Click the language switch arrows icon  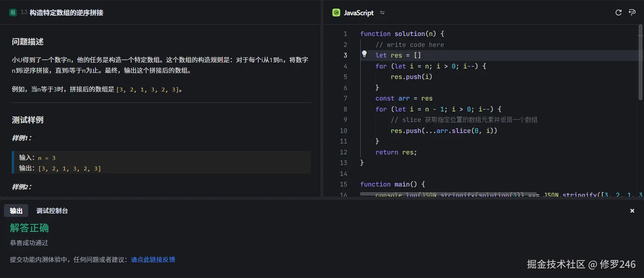click(382, 13)
